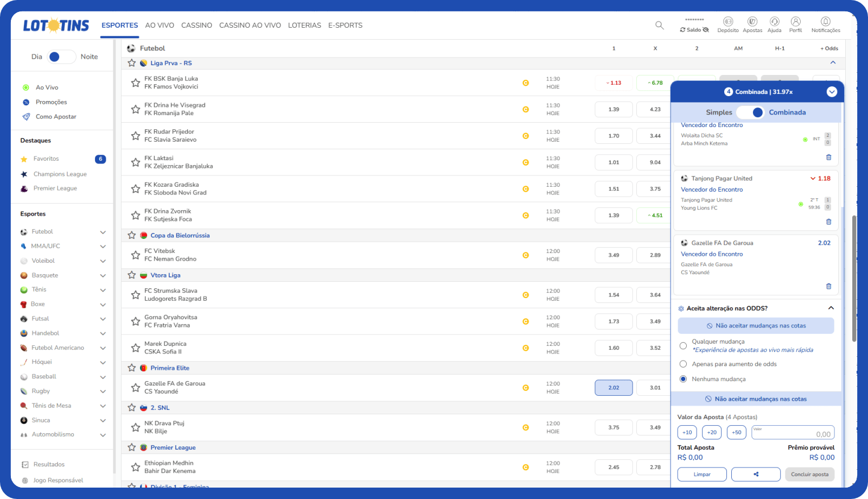The image size is (868, 499).
Task: Click the +20 stake button
Action: point(712,432)
